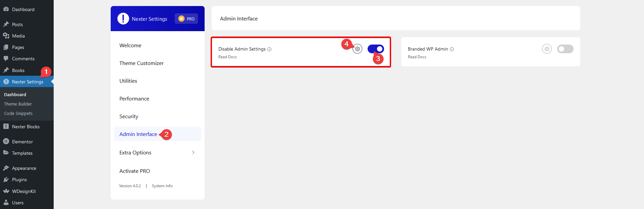
Task: Open the System Info link
Action: click(162, 186)
